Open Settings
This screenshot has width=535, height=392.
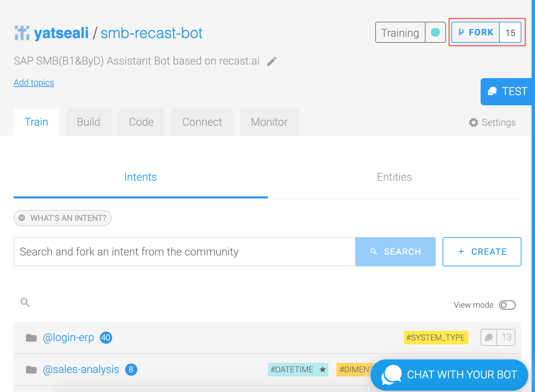point(493,122)
